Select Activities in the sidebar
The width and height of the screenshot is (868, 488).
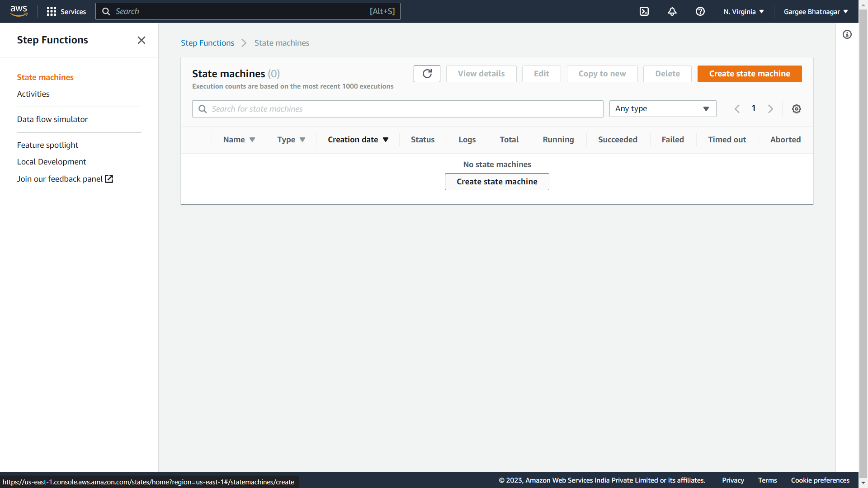(x=33, y=94)
